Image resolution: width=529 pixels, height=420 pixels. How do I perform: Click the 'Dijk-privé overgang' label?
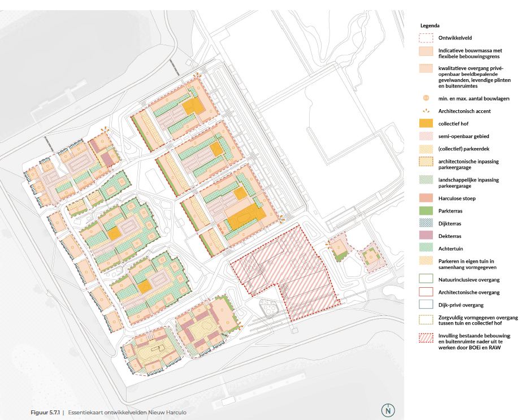461,305
